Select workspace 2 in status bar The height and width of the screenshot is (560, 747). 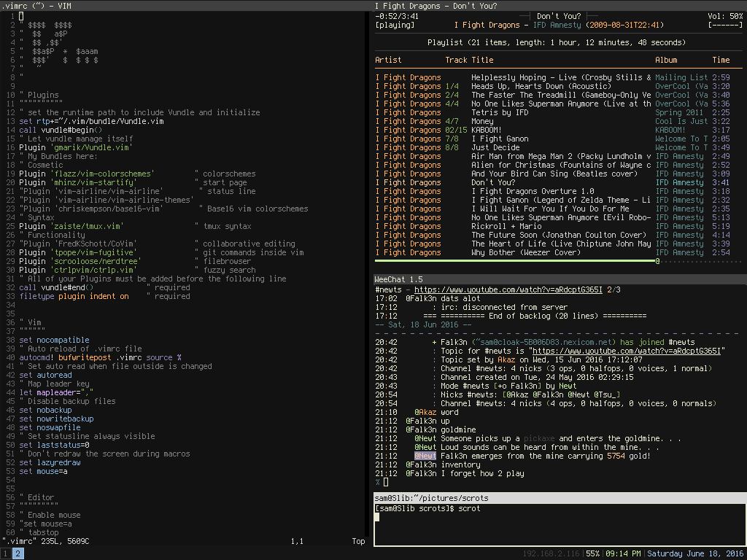(x=18, y=554)
